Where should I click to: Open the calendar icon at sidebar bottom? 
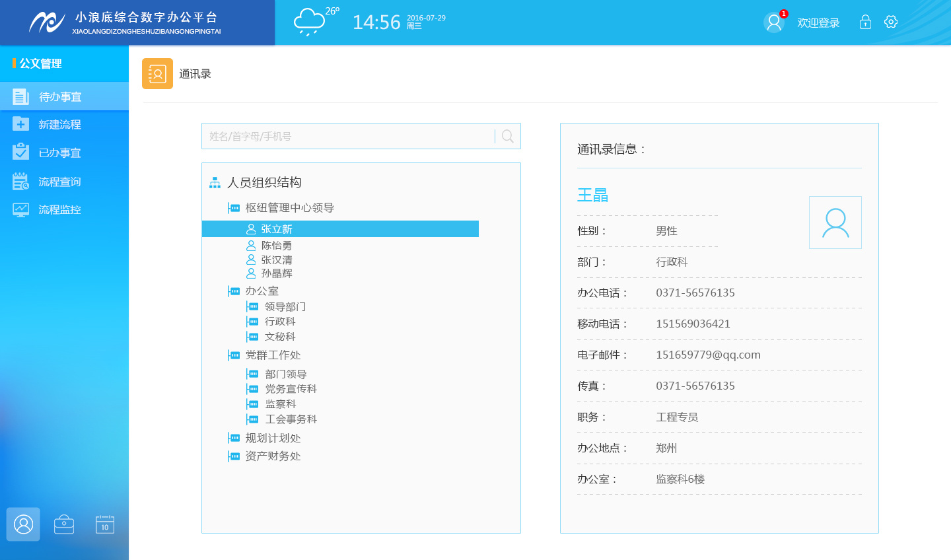click(105, 524)
